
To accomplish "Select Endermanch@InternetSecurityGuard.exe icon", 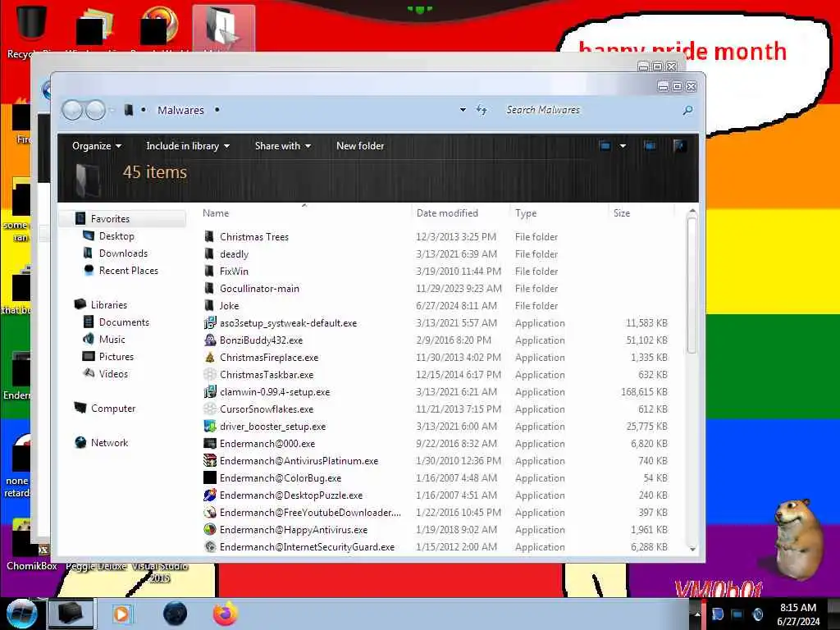I will (210, 546).
